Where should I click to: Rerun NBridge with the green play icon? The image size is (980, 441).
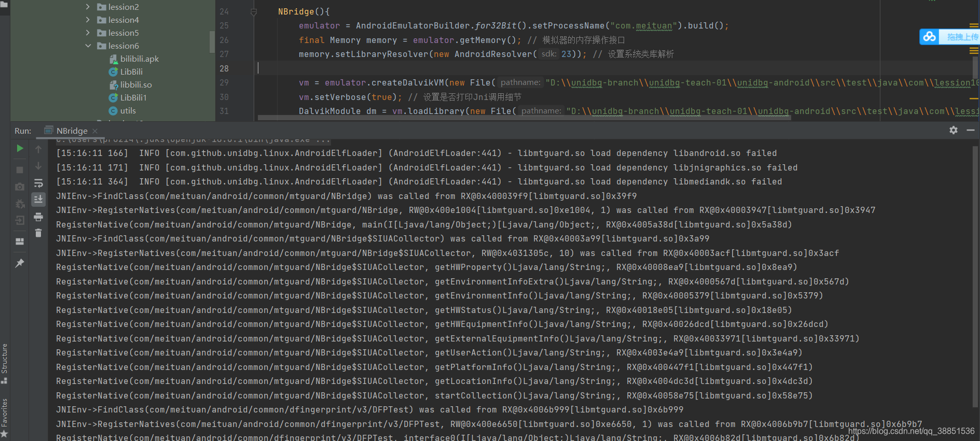[x=20, y=149]
